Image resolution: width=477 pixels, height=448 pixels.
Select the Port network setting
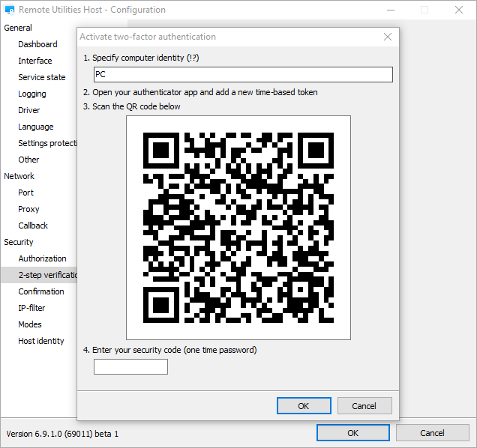[25, 193]
